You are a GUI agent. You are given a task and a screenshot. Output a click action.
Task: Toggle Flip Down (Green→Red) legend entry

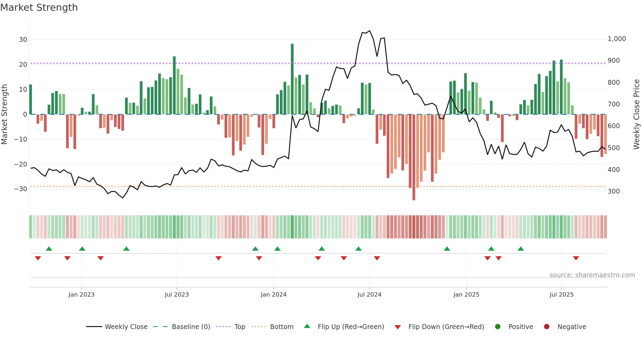(439, 327)
